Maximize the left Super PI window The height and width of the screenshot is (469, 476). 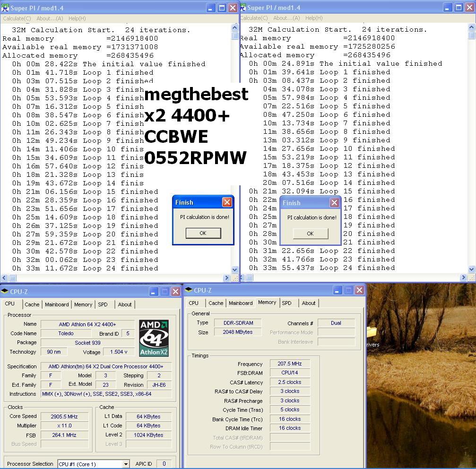222,8
